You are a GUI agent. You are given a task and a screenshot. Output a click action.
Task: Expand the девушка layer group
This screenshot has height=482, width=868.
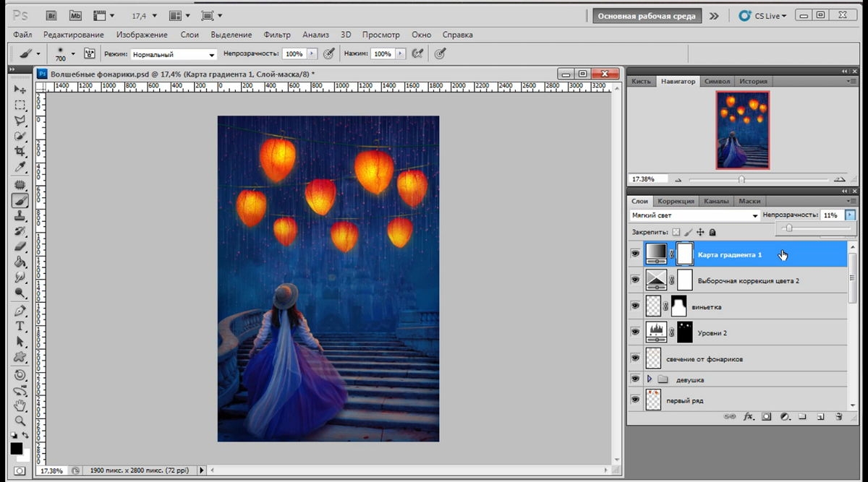coord(649,379)
